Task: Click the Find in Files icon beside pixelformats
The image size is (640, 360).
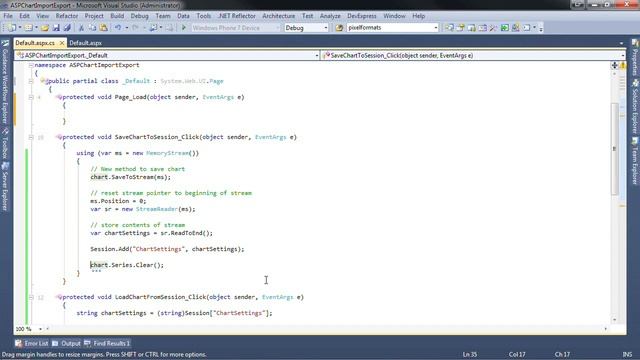Action: coord(339,28)
